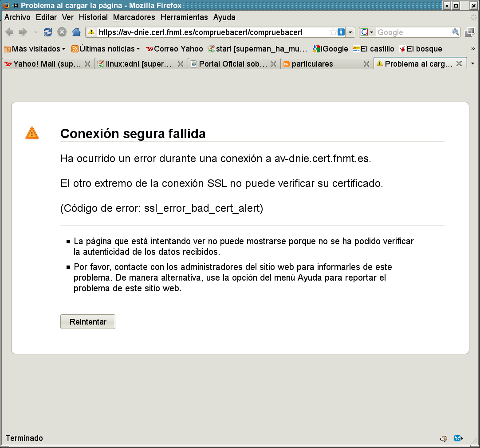480x448 pixels.
Task: Click the Back navigation arrow
Action: [9, 32]
